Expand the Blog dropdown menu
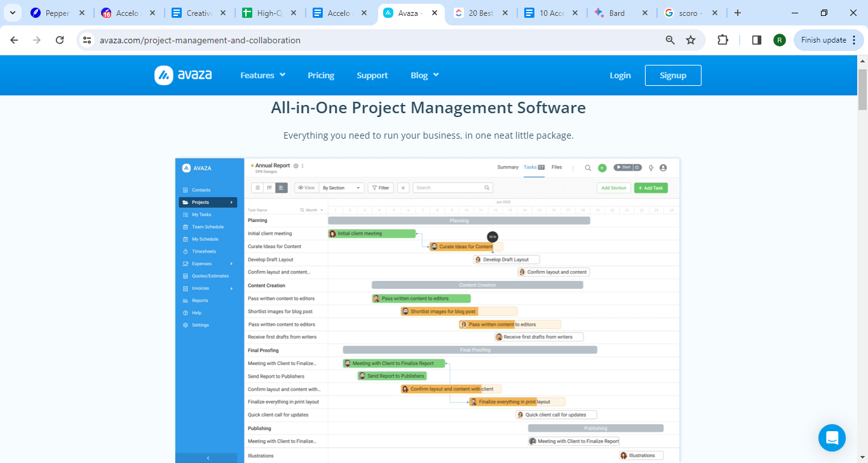 coord(424,75)
